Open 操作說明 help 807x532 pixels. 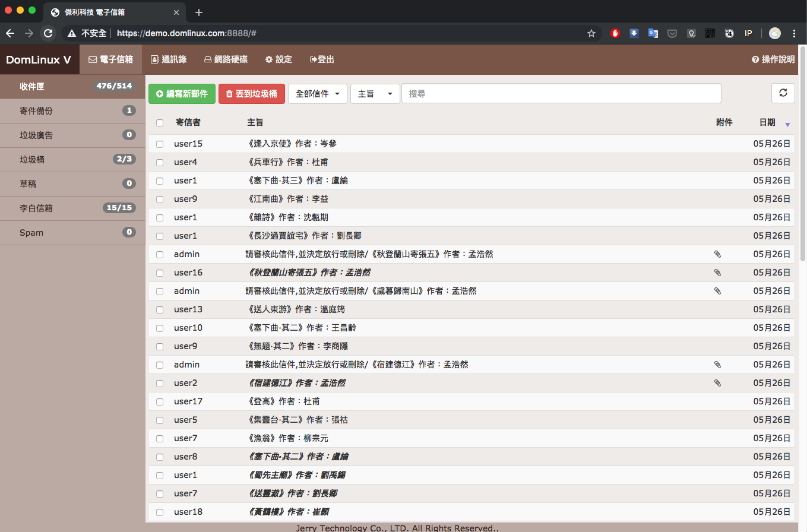tap(772, 59)
